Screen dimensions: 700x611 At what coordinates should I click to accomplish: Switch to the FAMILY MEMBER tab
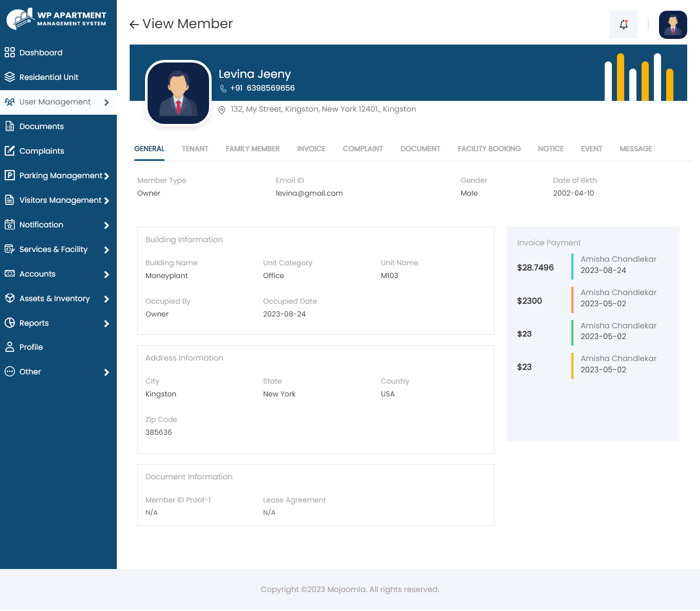[253, 149]
